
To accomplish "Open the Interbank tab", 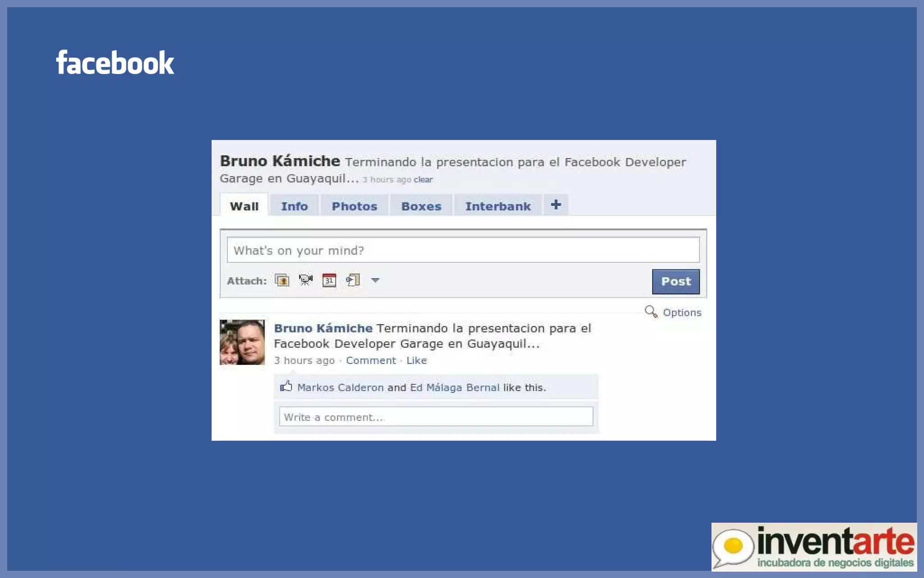I will pyautogui.click(x=498, y=206).
